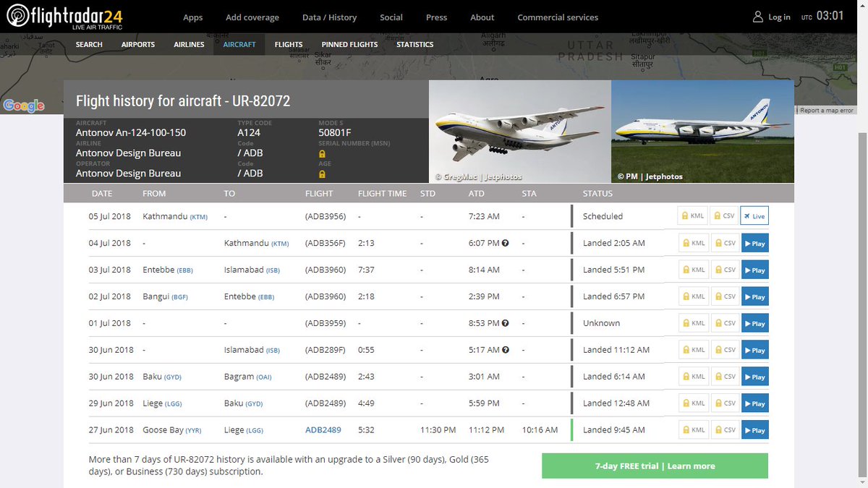Open the ADB2489 flight link
Screen dimensions: 868x488
[x=323, y=430]
